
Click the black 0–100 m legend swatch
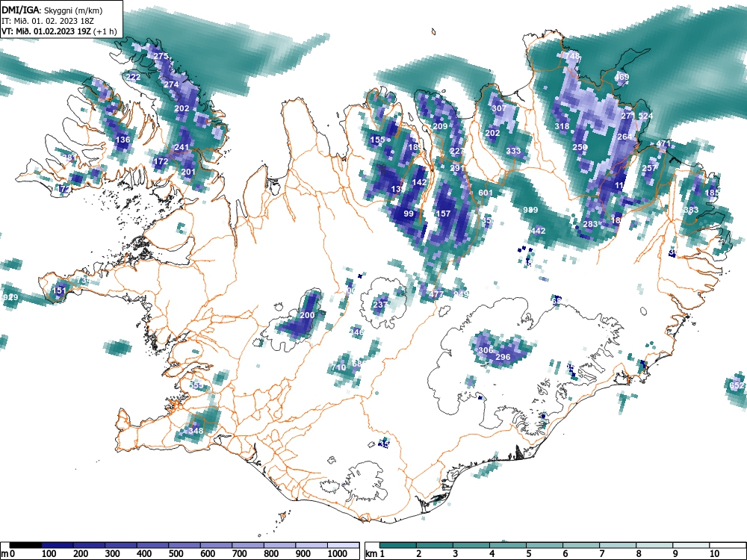[x=25, y=545]
